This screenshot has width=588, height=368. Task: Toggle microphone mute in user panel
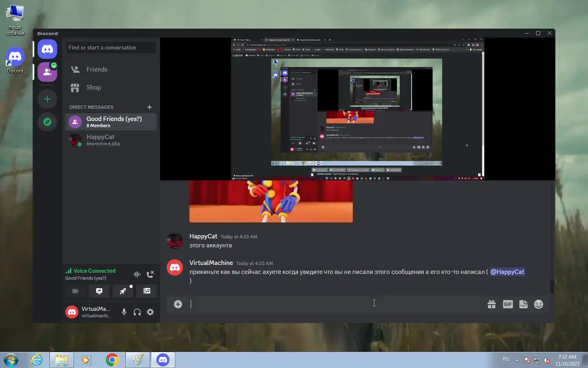coord(124,312)
